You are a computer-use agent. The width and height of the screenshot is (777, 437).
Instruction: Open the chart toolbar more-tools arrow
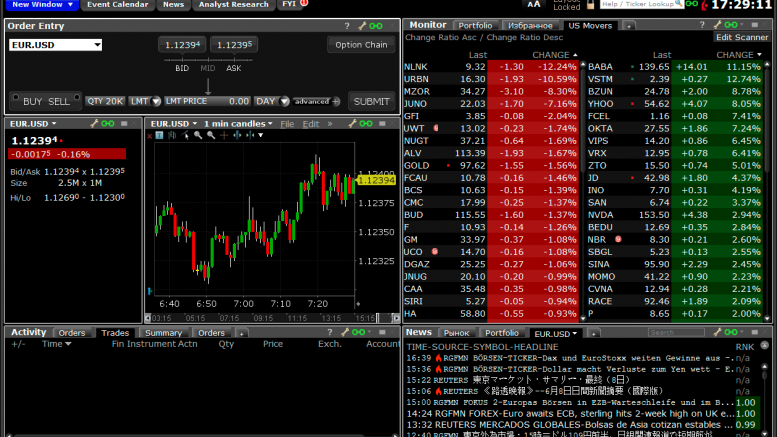click(x=261, y=135)
